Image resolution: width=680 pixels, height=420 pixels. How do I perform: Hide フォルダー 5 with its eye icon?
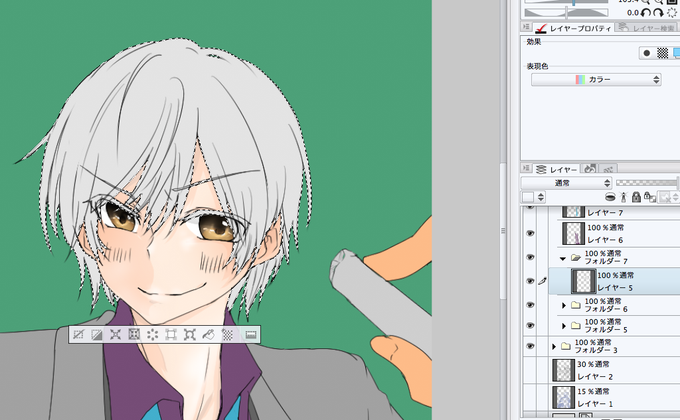[x=530, y=325]
